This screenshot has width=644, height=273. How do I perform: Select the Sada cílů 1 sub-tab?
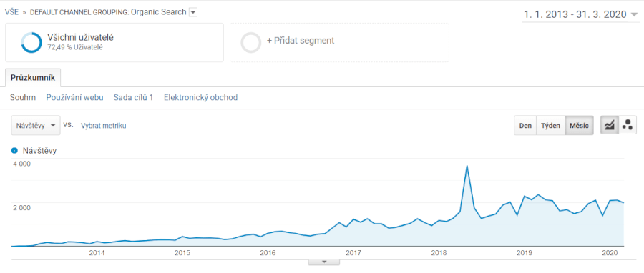point(134,98)
